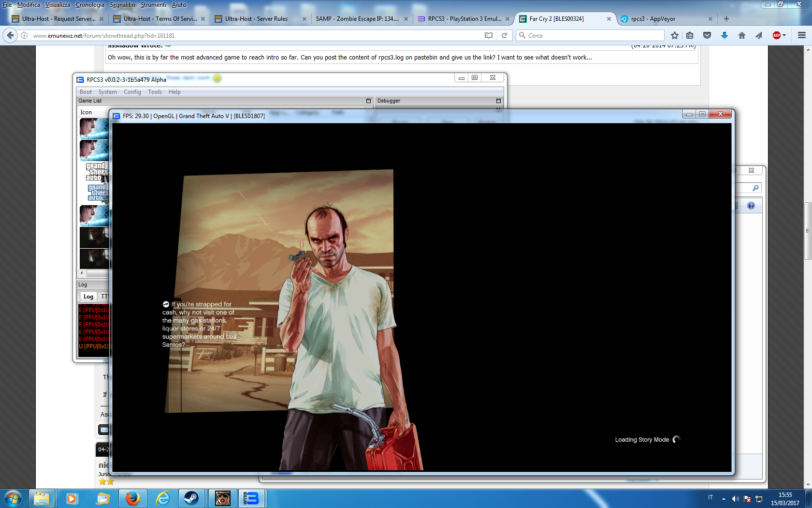The width and height of the screenshot is (812, 508).
Task: Toggle floating of the Debugger panel
Action: (x=498, y=101)
